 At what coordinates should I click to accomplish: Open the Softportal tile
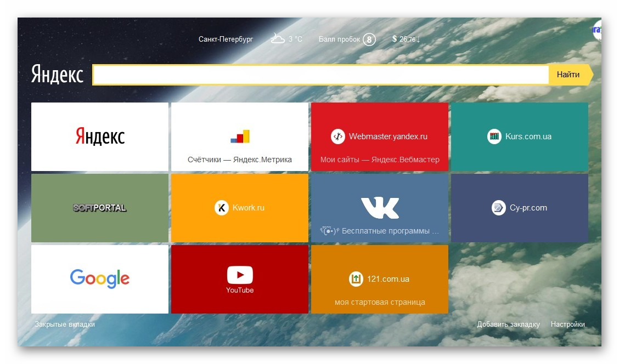pos(100,208)
